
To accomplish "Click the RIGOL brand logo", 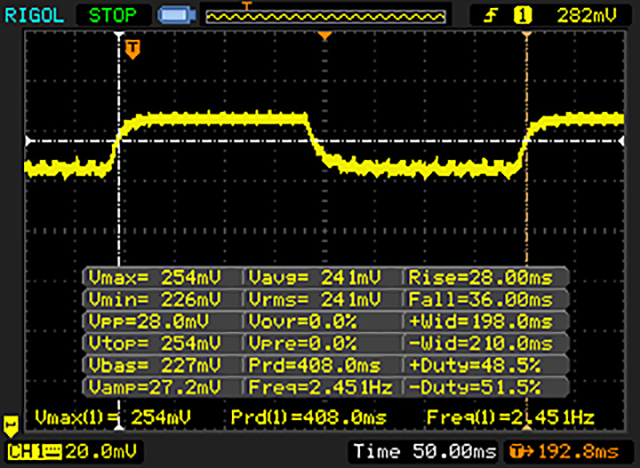I will (34, 16).
